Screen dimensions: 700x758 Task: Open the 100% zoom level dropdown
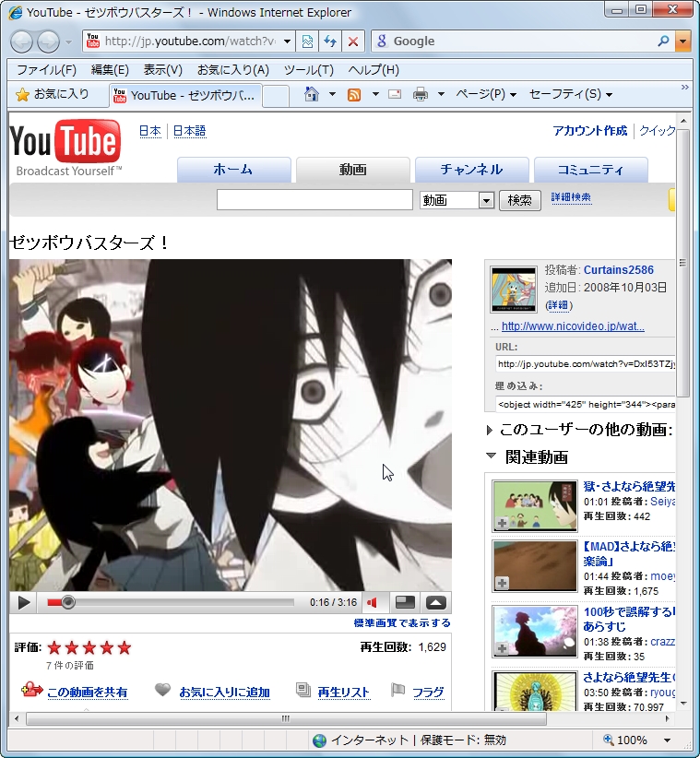[667, 740]
